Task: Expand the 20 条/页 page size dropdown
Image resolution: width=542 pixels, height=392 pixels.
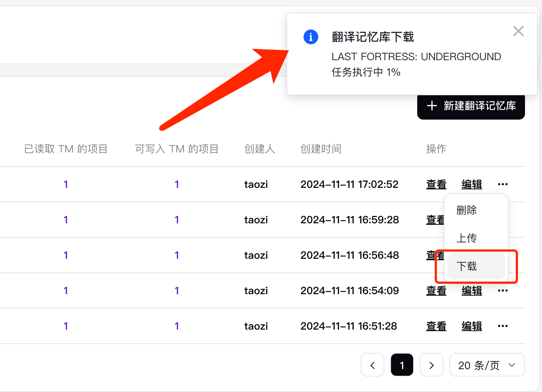Action: coord(487,365)
